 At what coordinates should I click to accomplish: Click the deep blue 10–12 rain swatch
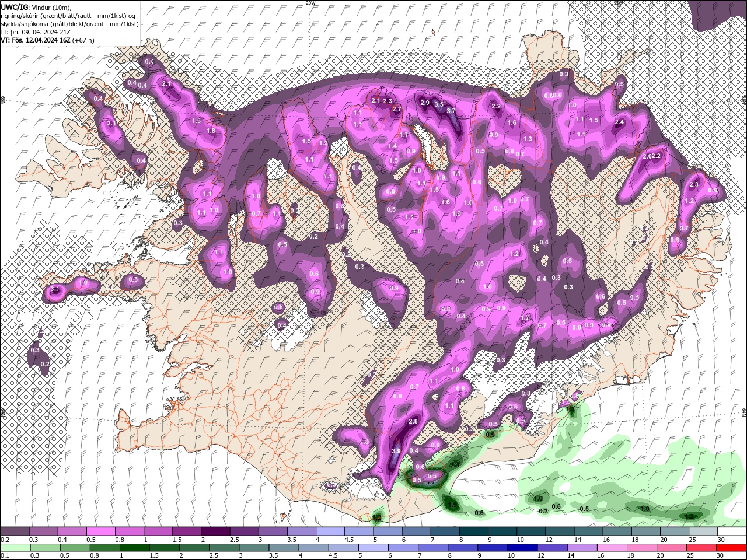[522, 548]
